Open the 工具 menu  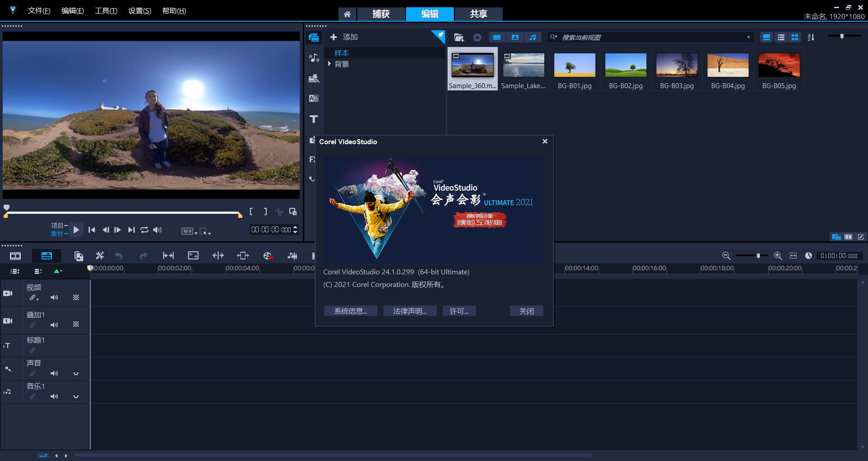106,11
